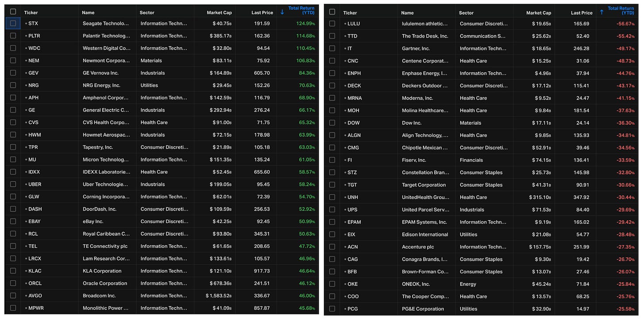Click the DOW ticker cell
644x319 pixels.
tap(353, 123)
